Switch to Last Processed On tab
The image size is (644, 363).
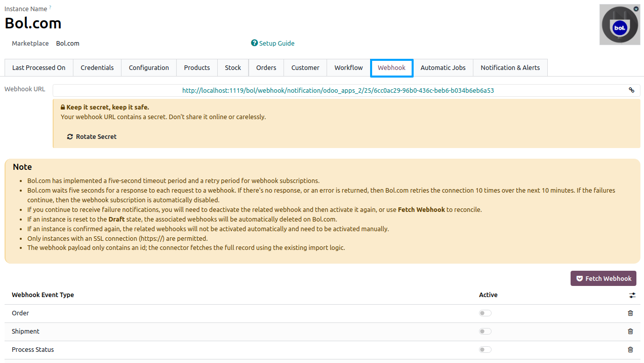click(39, 68)
